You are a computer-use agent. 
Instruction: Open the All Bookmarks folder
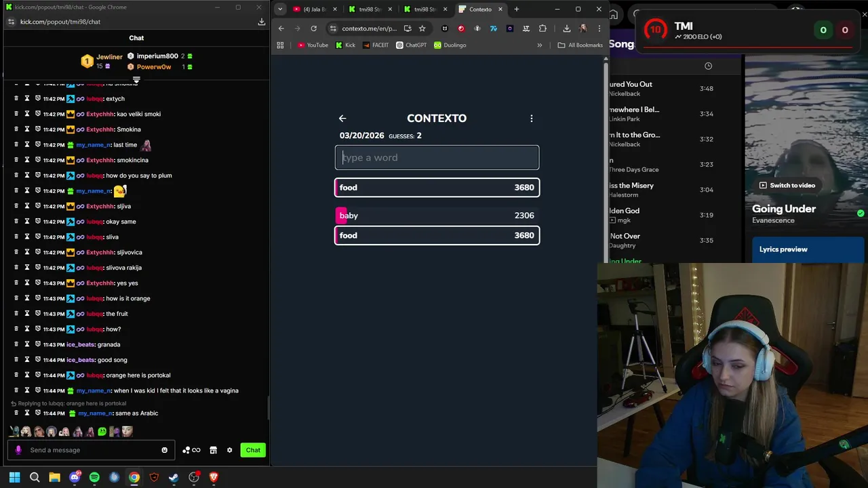[580, 45]
